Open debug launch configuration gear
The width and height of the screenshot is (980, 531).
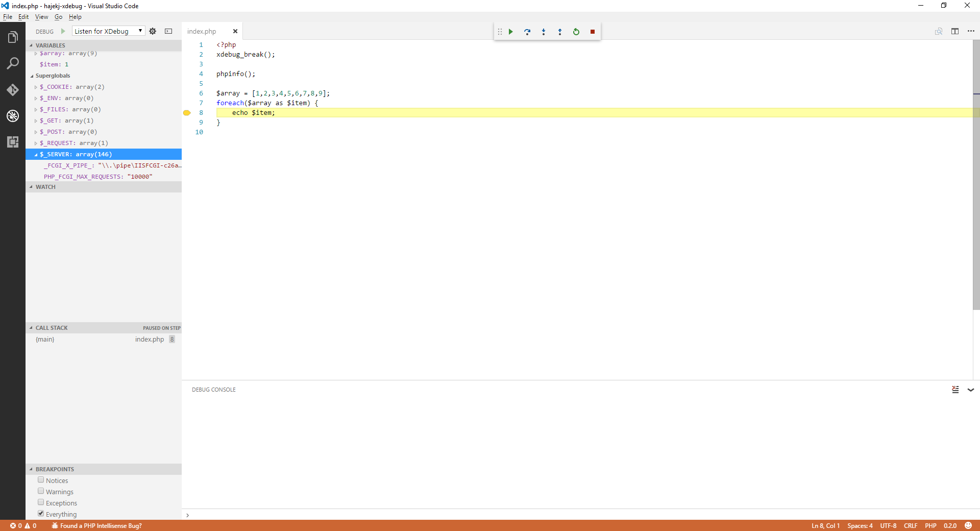pos(153,31)
